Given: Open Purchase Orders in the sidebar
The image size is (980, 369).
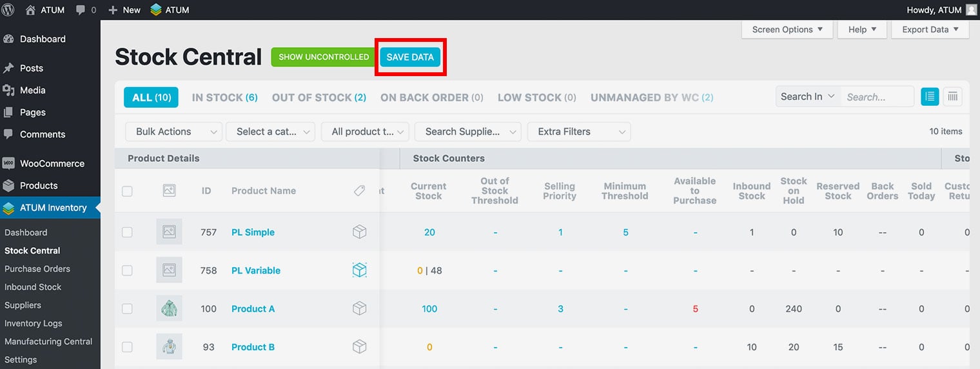Looking at the screenshot, I should 37,269.
